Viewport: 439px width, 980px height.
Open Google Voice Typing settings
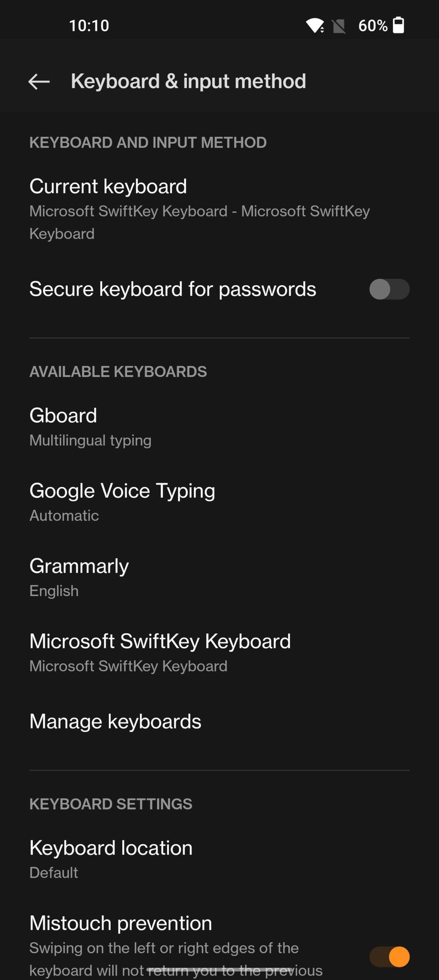122,502
